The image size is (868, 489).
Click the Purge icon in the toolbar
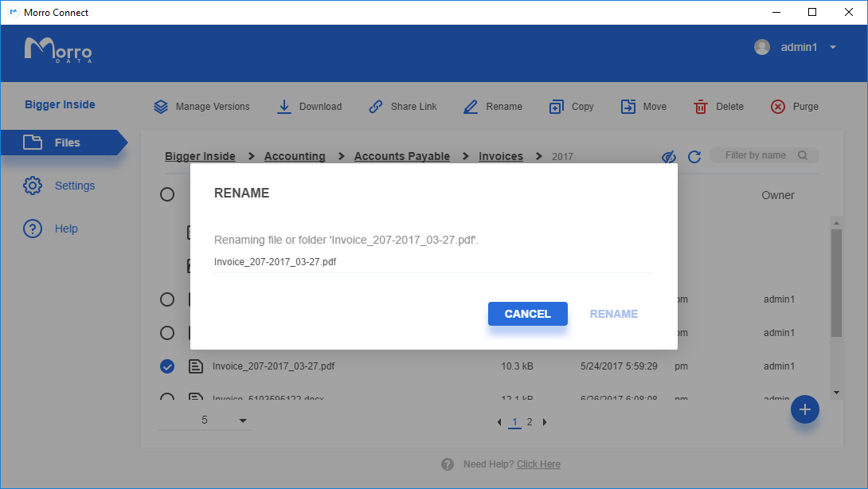[778, 106]
